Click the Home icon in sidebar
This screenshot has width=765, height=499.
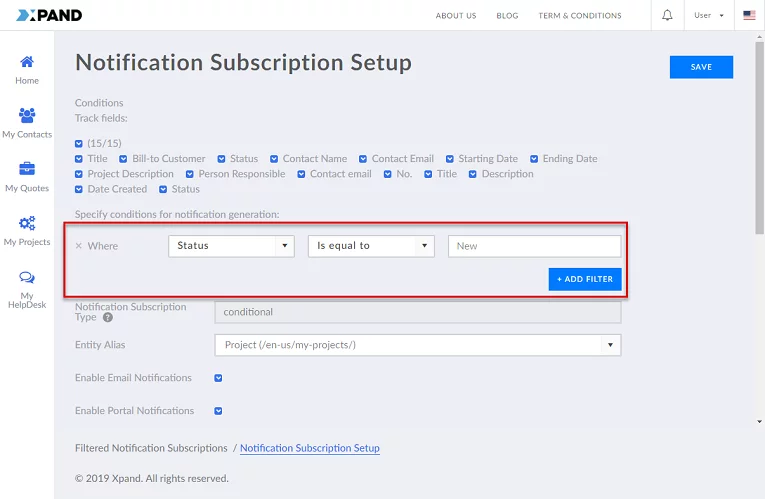[27, 62]
